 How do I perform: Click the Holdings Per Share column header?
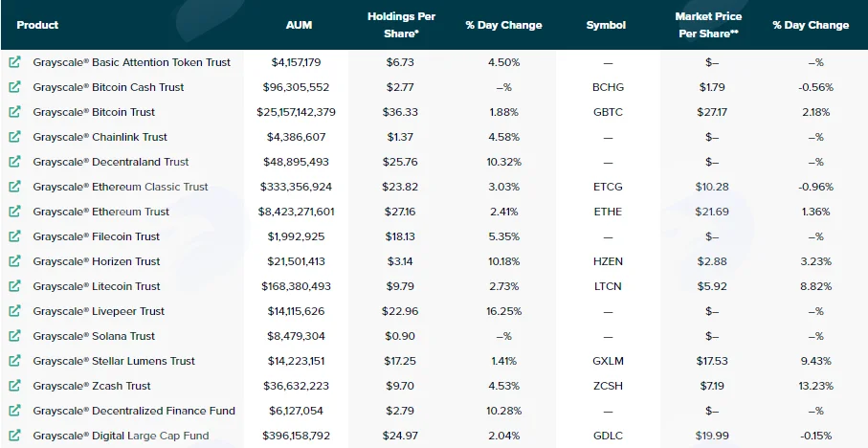tap(401, 25)
